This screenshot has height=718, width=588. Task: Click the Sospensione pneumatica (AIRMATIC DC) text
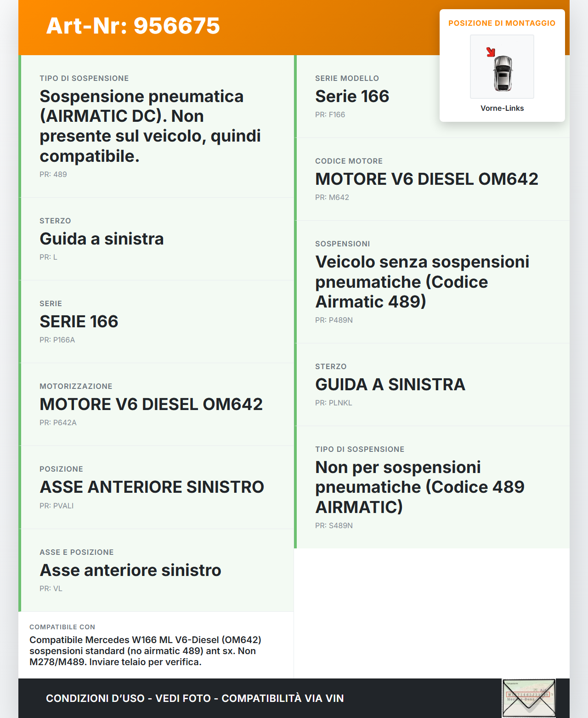coord(150,126)
